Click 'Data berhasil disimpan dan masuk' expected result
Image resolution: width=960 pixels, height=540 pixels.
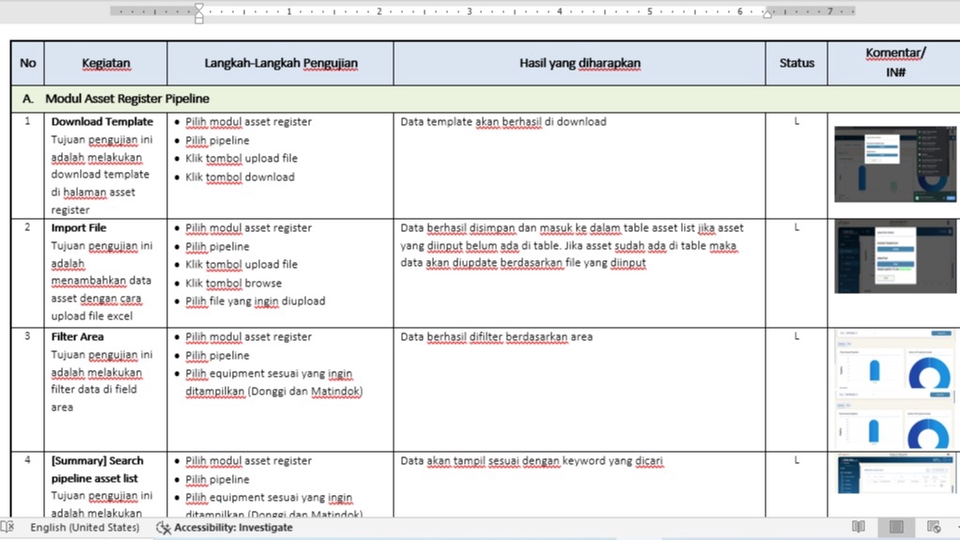572,246
